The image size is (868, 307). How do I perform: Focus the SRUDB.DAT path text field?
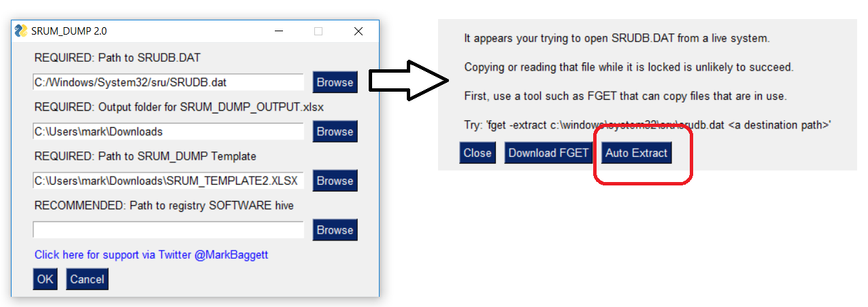click(x=168, y=82)
